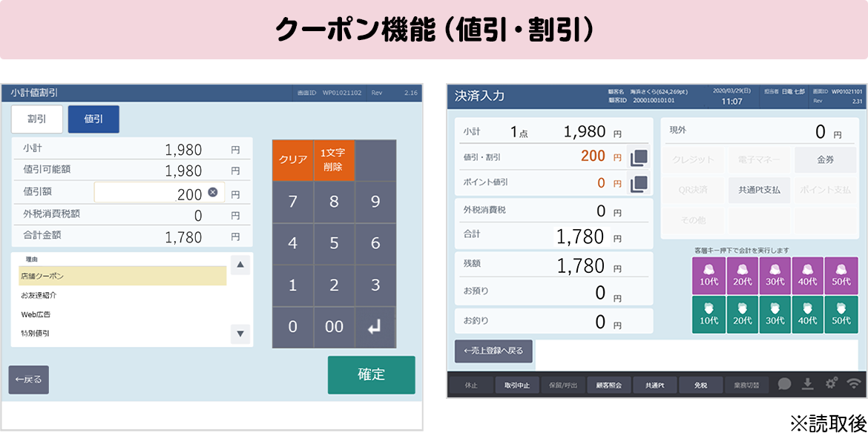The width and height of the screenshot is (868, 433).
Task: Choose その他 payment method
Action: pos(692,219)
